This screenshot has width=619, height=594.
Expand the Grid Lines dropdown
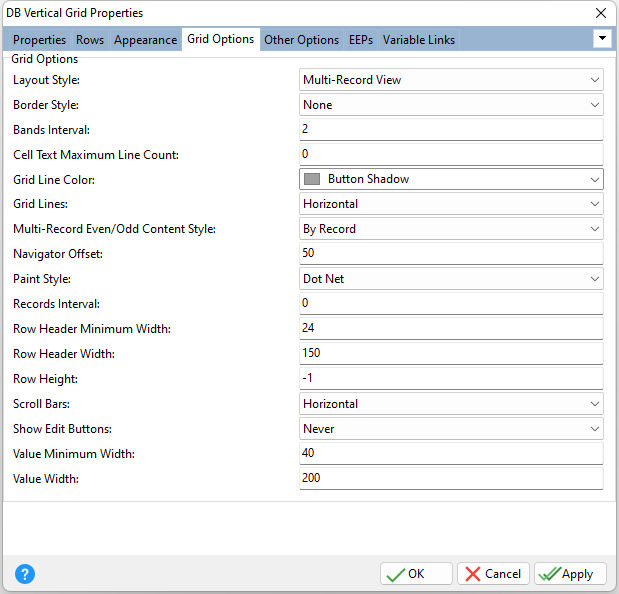[x=451, y=204]
